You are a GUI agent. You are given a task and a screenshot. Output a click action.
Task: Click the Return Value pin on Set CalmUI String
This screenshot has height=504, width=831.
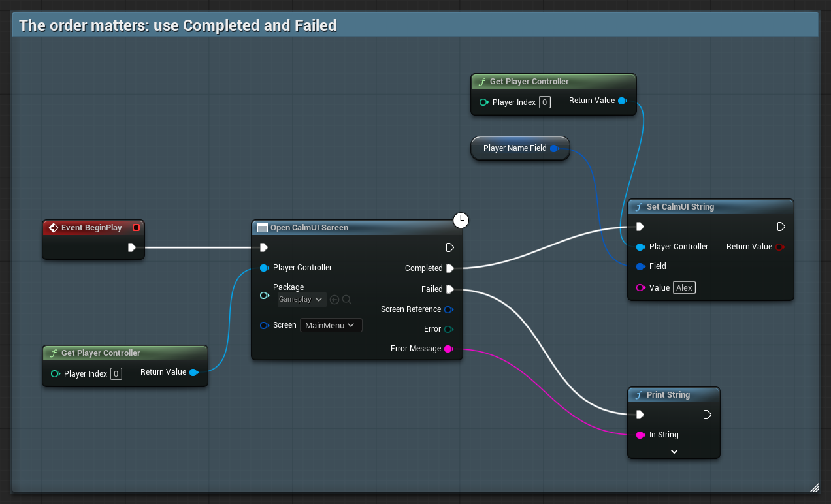[779, 247]
